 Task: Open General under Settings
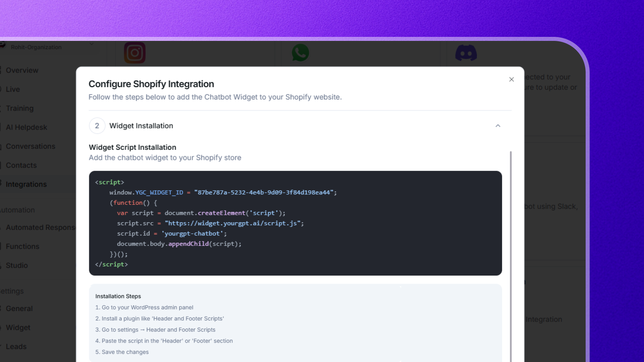tap(19, 309)
